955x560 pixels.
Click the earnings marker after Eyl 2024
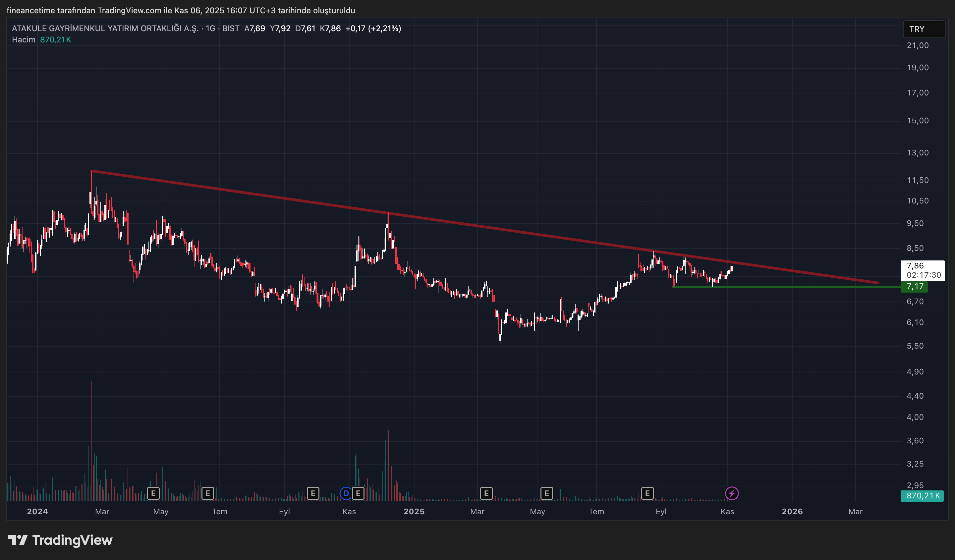point(313,493)
